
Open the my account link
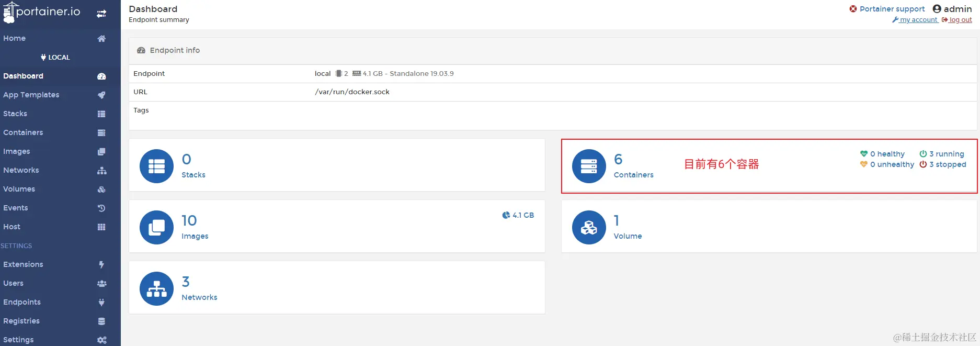[x=915, y=20]
